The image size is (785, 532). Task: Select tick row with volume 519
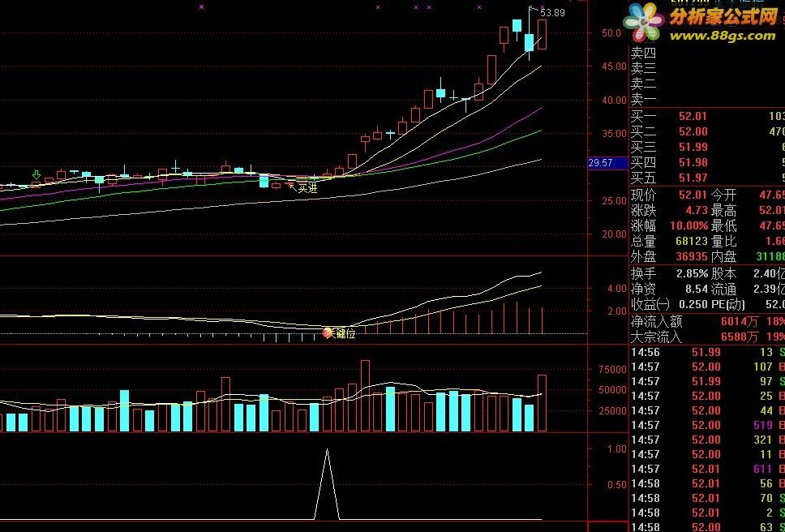707,426
